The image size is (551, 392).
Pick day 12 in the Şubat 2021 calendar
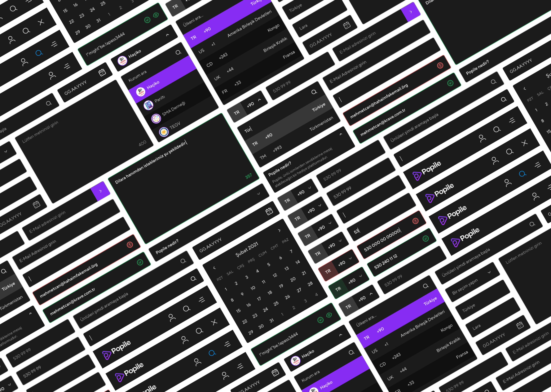(x=275, y=275)
